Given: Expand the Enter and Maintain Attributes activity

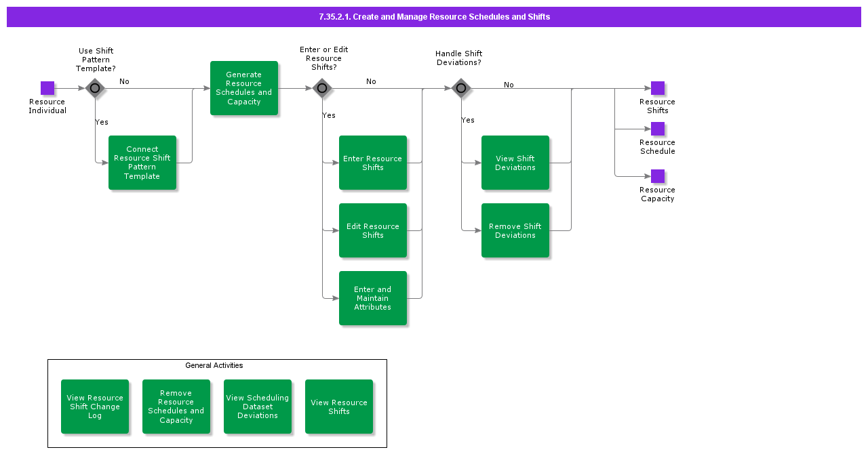Looking at the screenshot, I should (373, 298).
